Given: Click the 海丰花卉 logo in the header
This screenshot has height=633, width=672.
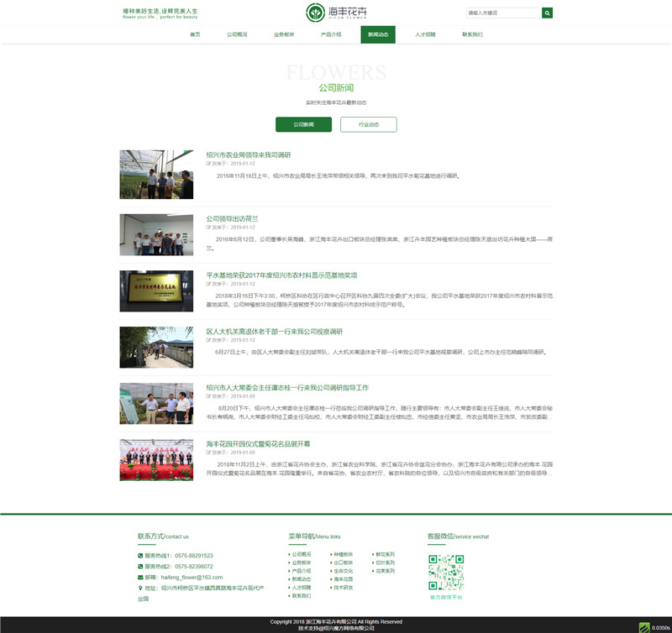Looking at the screenshot, I should [x=335, y=13].
